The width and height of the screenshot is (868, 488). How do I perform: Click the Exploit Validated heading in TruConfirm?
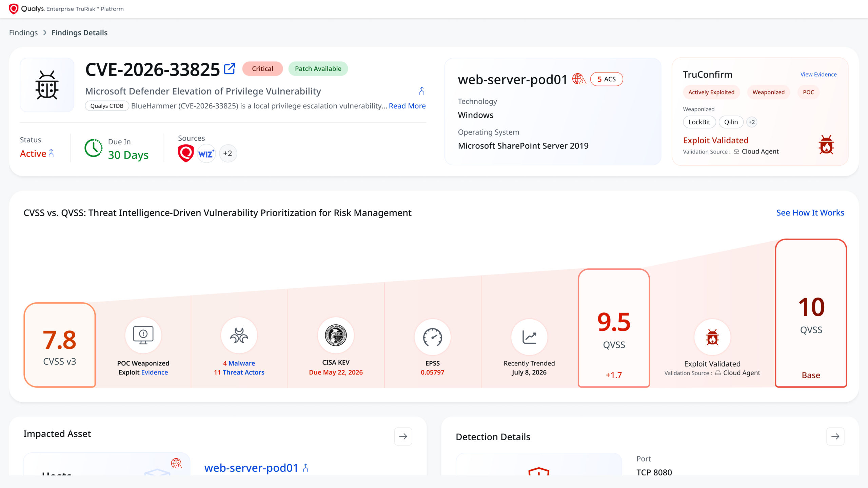[x=715, y=140]
